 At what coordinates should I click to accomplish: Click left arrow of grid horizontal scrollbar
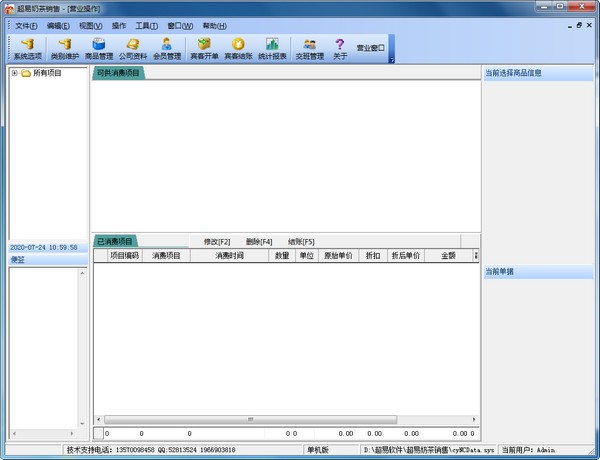point(99,420)
